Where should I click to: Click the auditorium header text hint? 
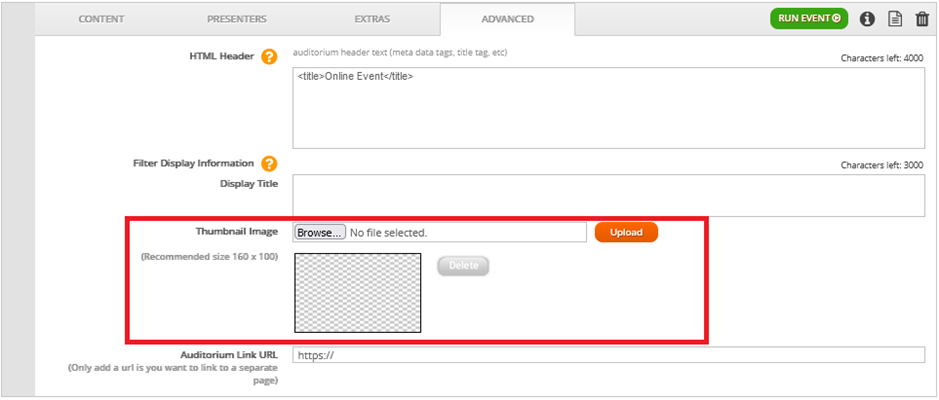[x=400, y=53]
